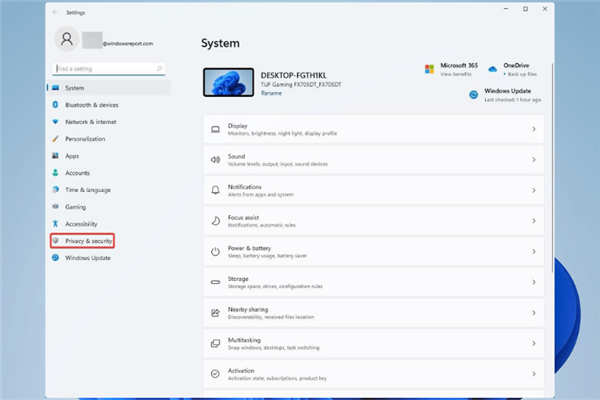Screen dimensions: 600x400
Task: Expand Nearby sharing chevron
Action: pyautogui.click(x=533, y=313)
